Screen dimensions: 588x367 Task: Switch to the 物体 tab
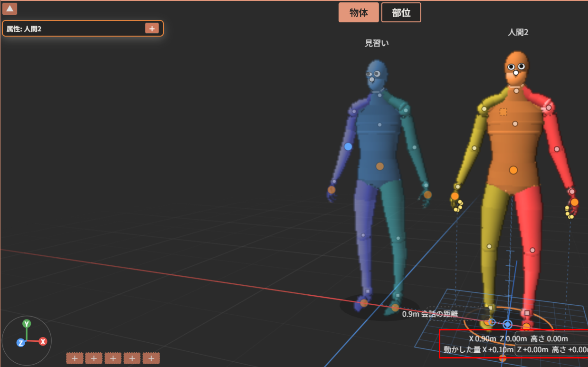[359, 12]
